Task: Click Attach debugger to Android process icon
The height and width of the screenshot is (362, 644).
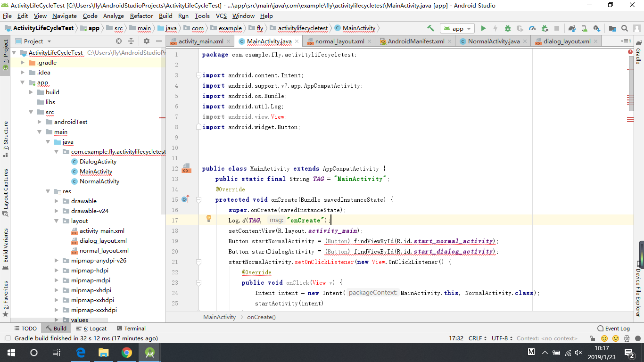Action: pos(545,28)
